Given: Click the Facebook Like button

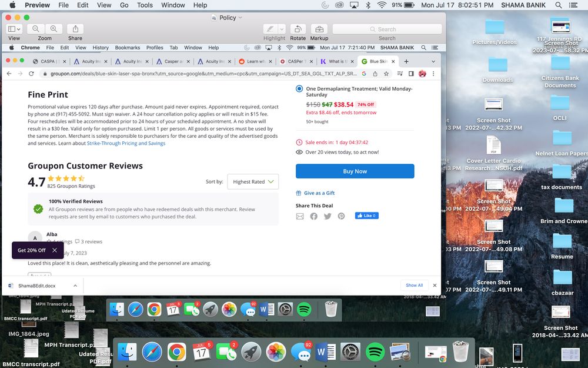Looking at the screenshot, I should click(x=367, y=216).
